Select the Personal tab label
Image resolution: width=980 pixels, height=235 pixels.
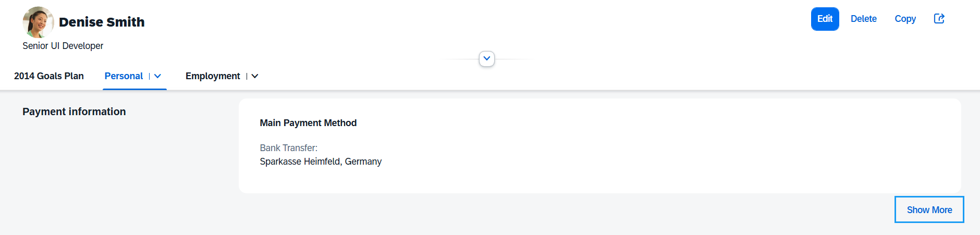[x=124, y=76]
